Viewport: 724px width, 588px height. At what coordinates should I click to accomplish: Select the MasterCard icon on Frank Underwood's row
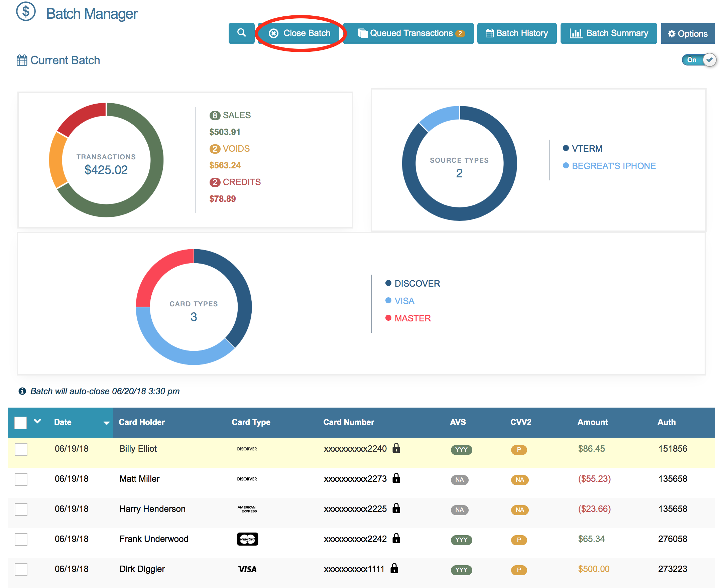pos(247,539)
